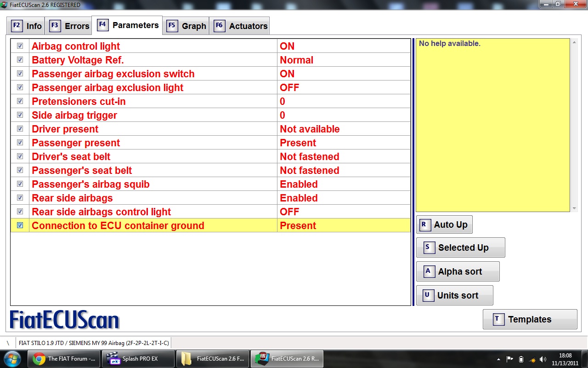This screenshot has height=368, width=588.
Task: Toggle Rear side airbags checkbox
Action: pos(20,198)
